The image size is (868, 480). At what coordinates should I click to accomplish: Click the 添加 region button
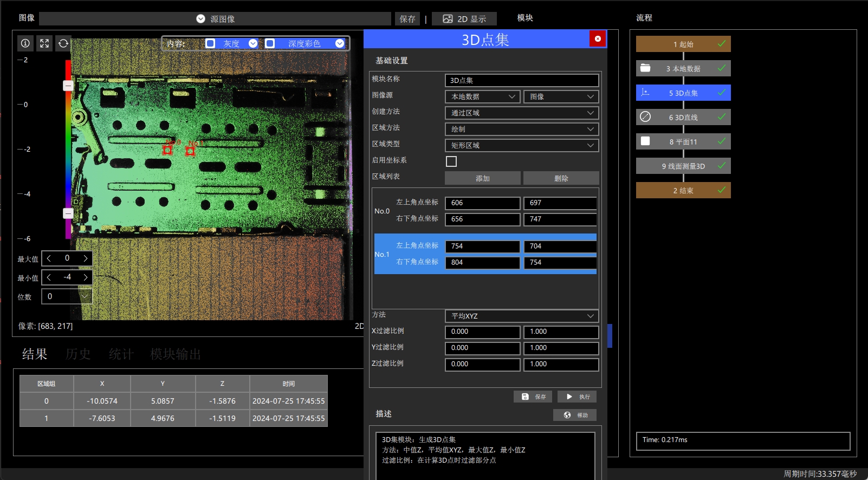(x=483, y=178)
